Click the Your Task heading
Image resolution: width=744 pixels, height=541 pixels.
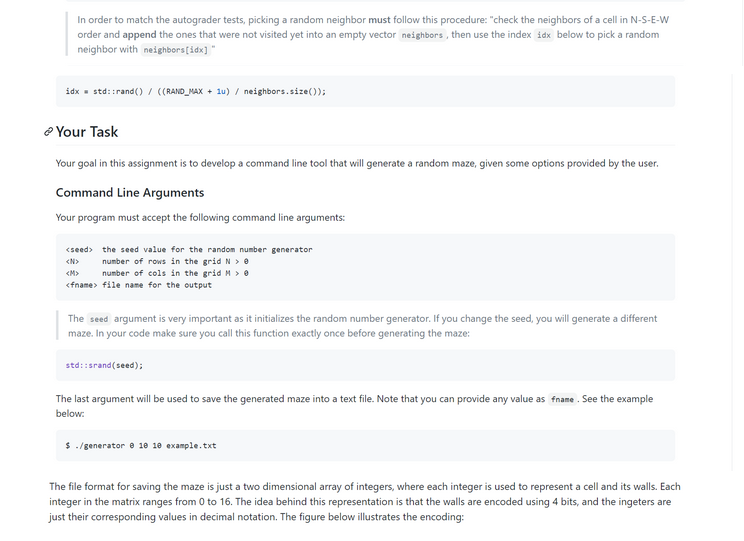[x=87, y=132]
